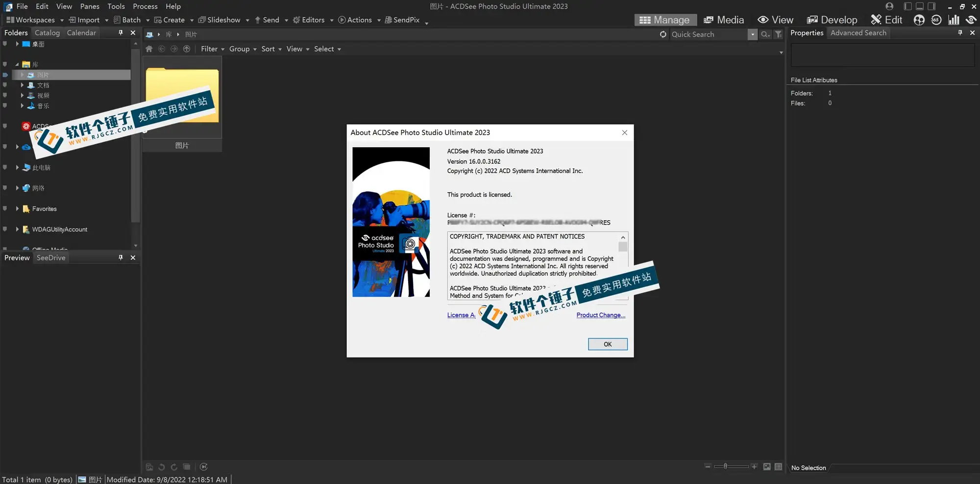Switch to the Catalog tab

coord(47,32)
